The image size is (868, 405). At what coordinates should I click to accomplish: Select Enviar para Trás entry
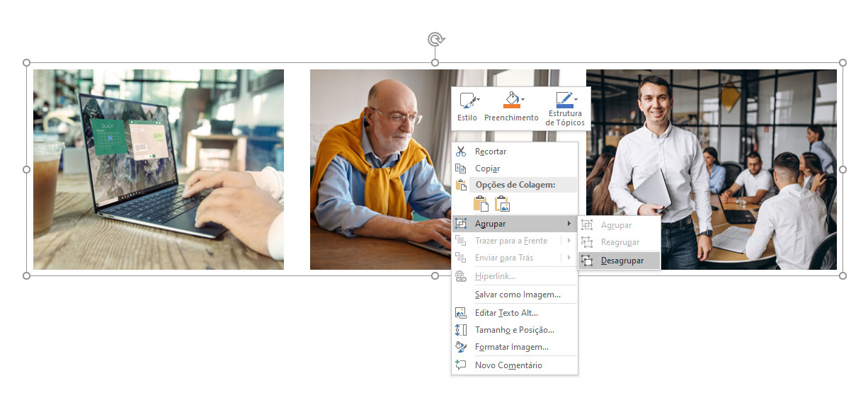pos(515,258)
